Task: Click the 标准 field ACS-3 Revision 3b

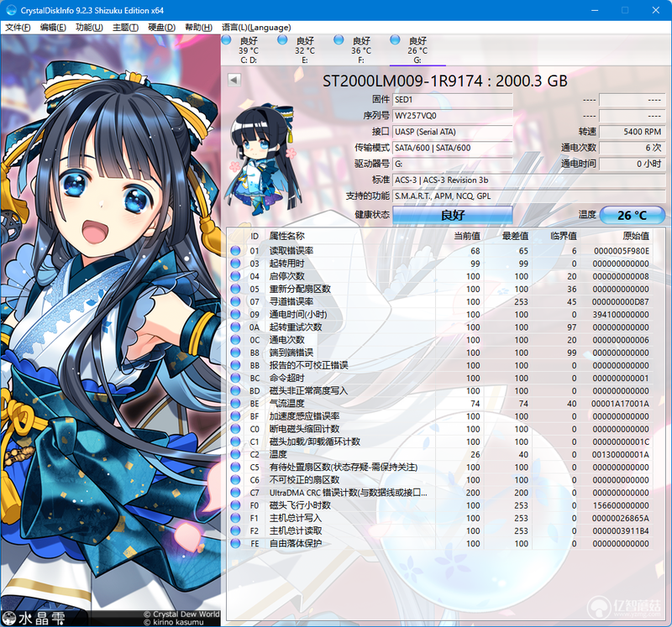Action: point(529,180)
